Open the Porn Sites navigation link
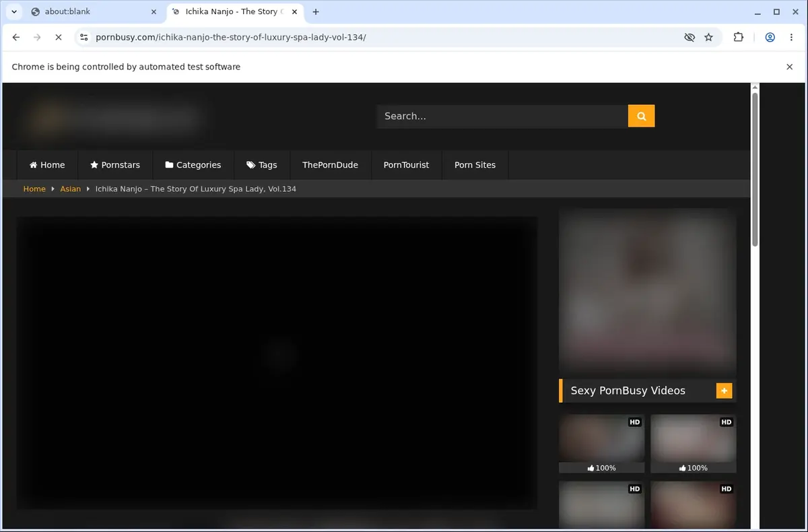The width and height of the screenshot is (808, 532). pyautogui.click(x=475, y=165)
